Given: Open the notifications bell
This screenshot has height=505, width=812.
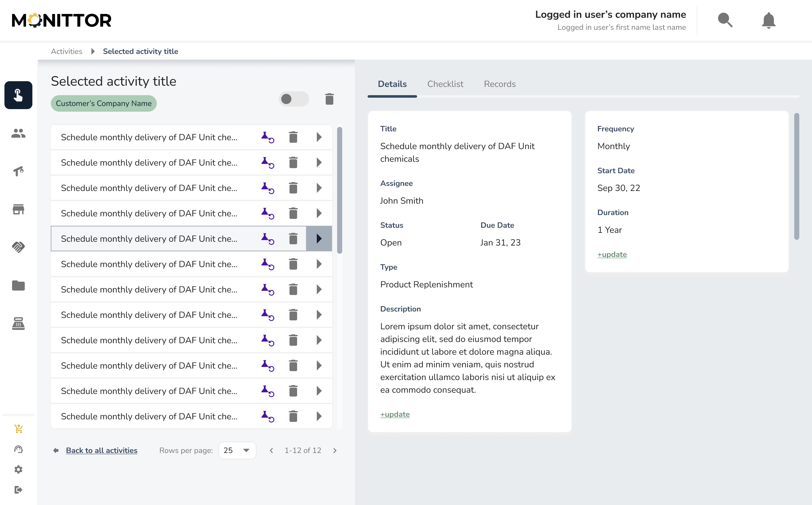Looking at the screenshot, I should 768,20.
